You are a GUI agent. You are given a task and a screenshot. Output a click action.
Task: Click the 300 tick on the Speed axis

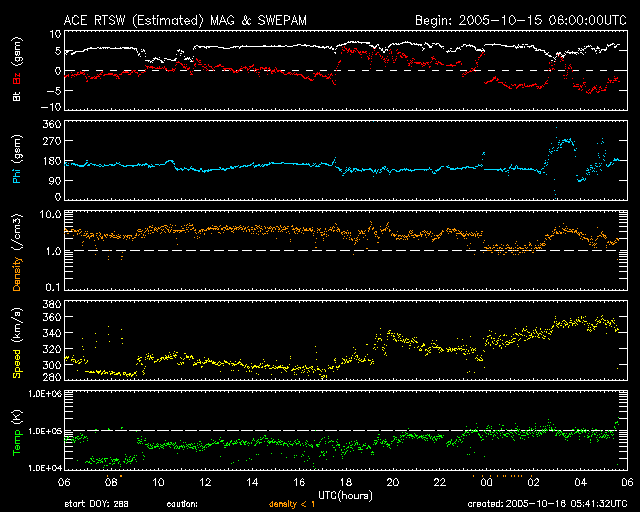pos(52,365)
